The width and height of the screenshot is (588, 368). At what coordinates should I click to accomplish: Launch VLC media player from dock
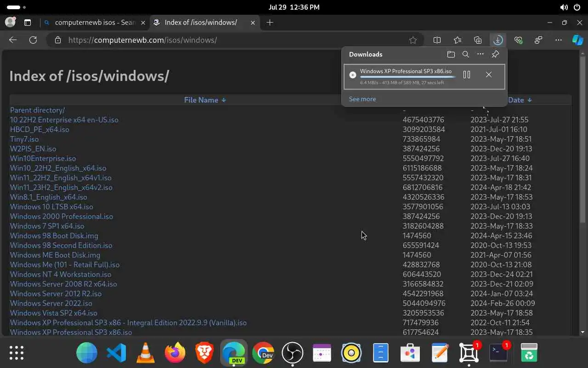(146, 353)
